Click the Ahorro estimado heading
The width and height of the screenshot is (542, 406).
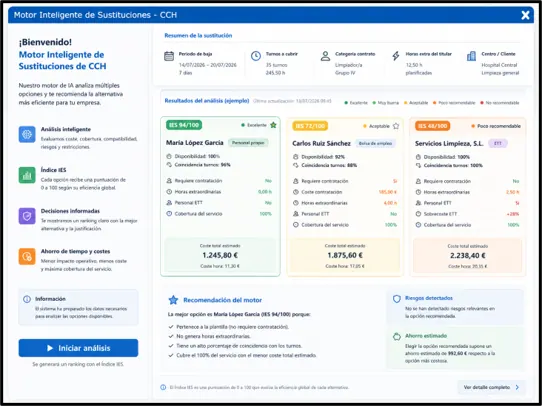click(x=426, y=336)
